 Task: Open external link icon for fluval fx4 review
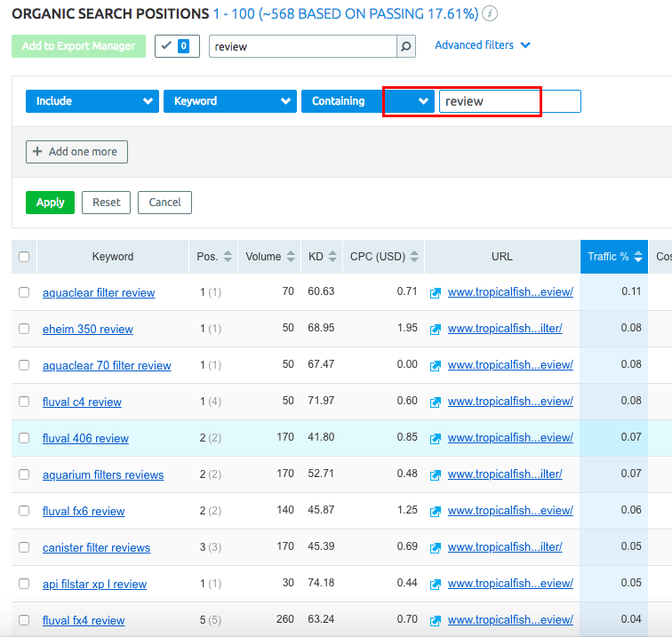click(x=436, y=621)
